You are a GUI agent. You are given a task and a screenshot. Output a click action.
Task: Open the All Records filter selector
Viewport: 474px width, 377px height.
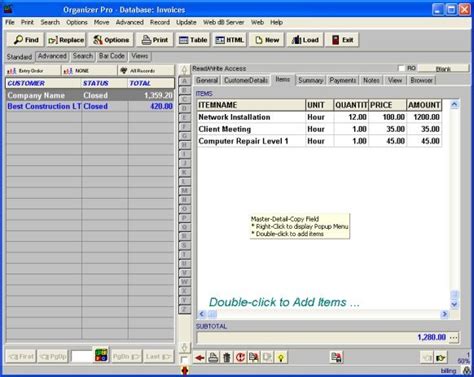146,71
